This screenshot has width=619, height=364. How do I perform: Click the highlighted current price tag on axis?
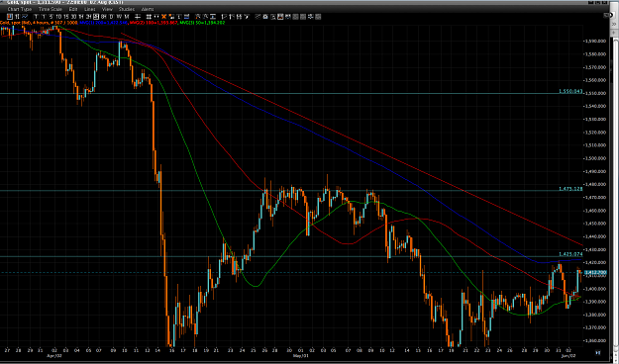click(595, 272)
